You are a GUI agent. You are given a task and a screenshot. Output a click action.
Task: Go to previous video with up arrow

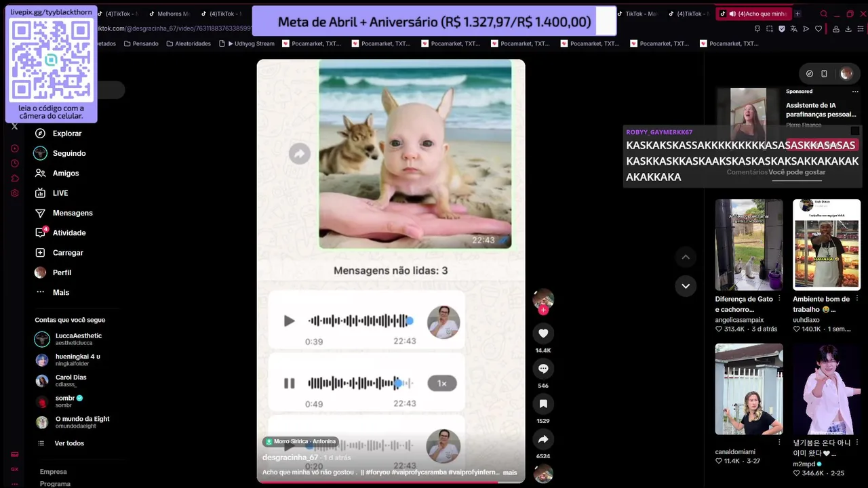686,257
